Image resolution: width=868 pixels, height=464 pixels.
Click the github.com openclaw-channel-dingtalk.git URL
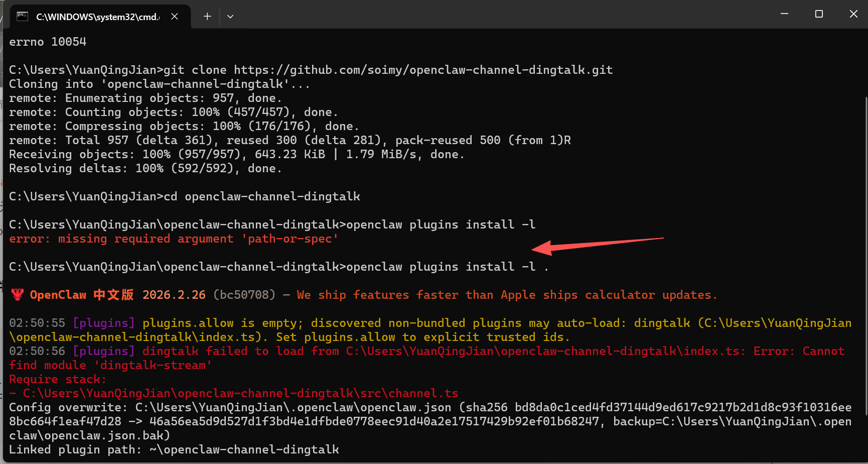coord(423,70)
